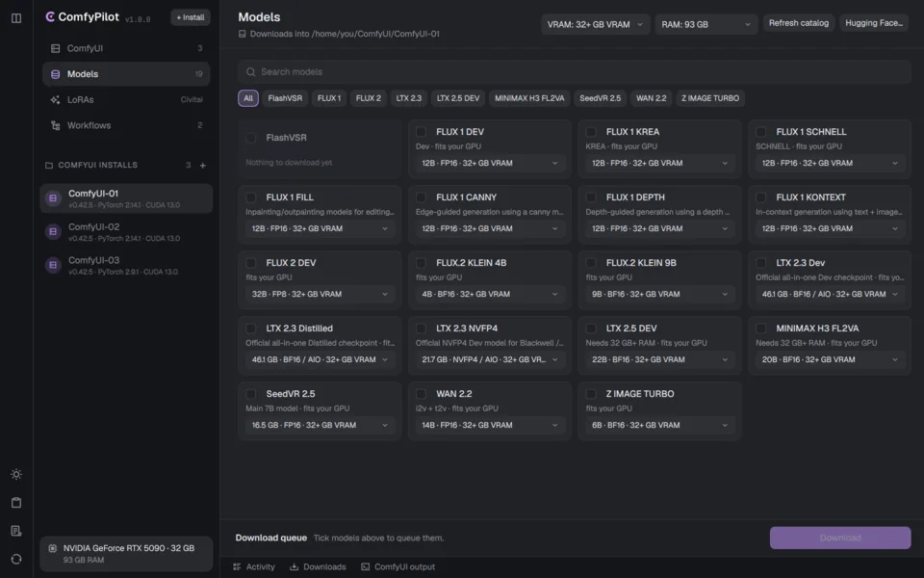Click the downloads folder path icon

[x=243, y=35]
